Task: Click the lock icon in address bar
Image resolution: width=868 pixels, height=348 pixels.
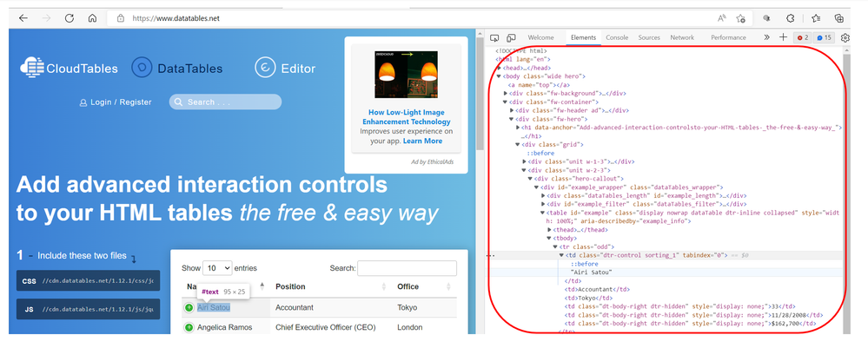Action: point(121,18)
